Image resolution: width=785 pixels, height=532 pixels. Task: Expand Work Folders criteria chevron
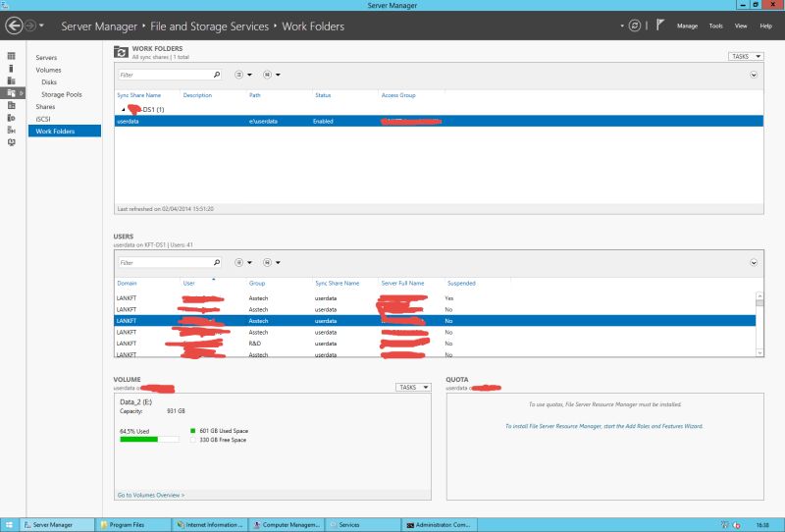pyautogui.click(x=754, y=75)
